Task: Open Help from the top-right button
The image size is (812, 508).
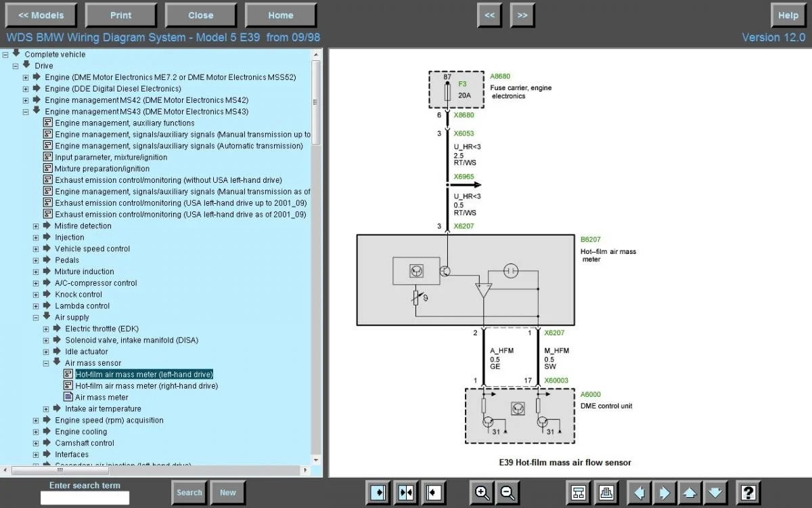Action: pos(788,15)
